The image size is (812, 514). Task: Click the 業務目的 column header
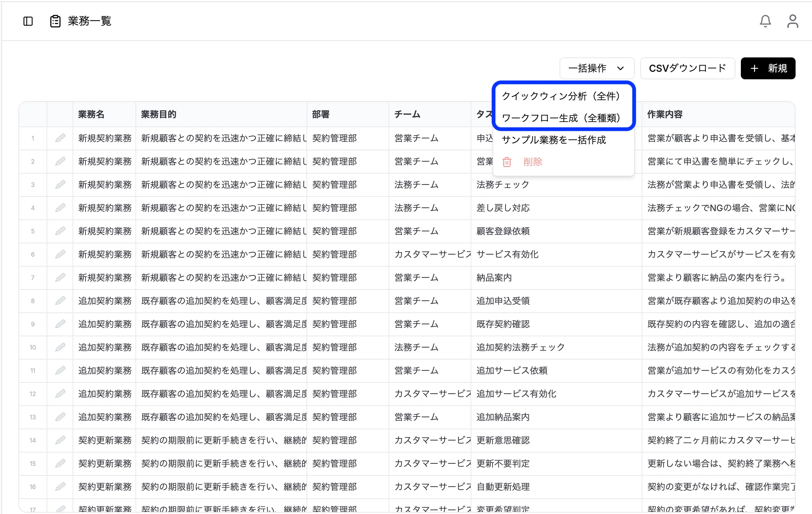pos(221,114)
